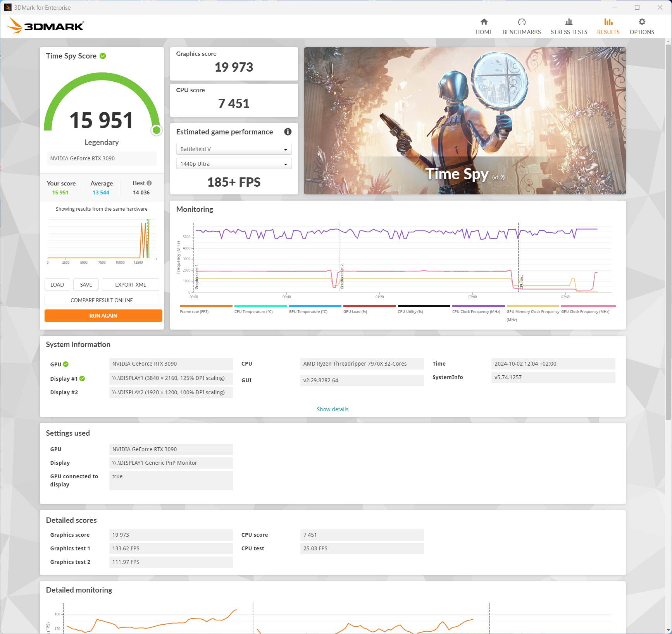Click the green checkmark next to Display #1
The height and width of the screenshot is (634, 672).
tap(82, 379)
